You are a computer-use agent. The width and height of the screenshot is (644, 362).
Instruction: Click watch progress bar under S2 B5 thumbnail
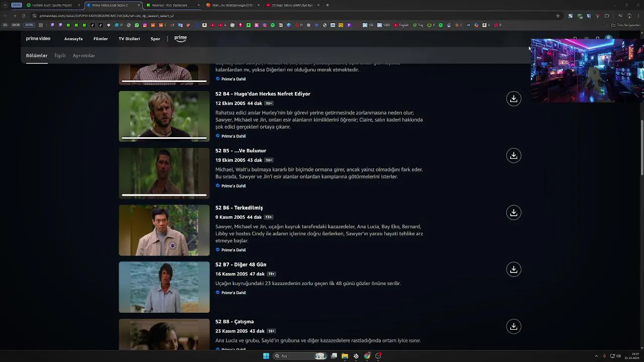click(164, 195)
